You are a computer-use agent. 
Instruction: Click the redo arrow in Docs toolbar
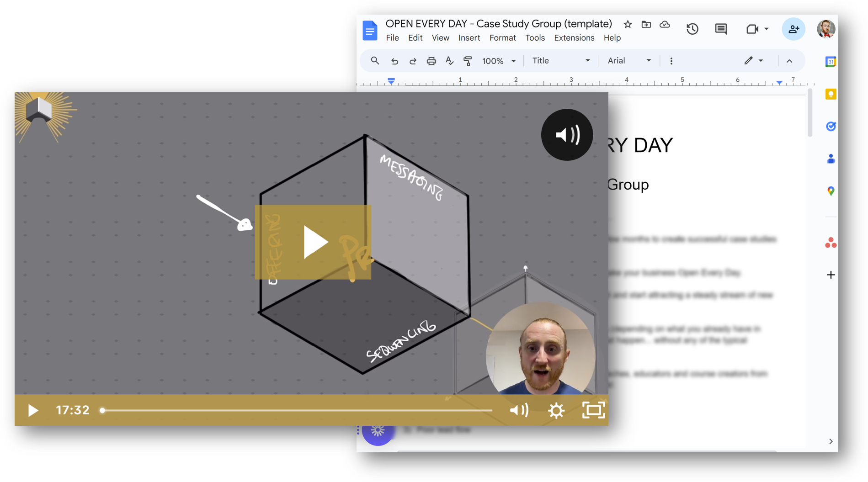coord(413,61)
